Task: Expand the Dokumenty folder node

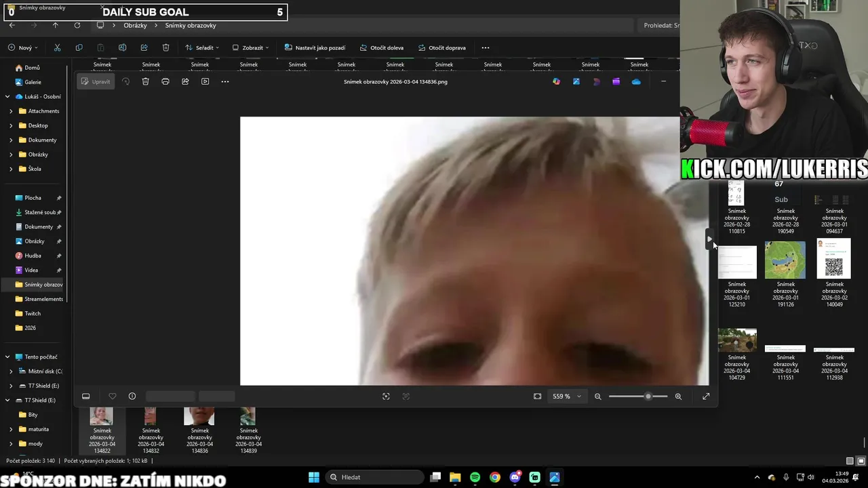Action: 10,140
